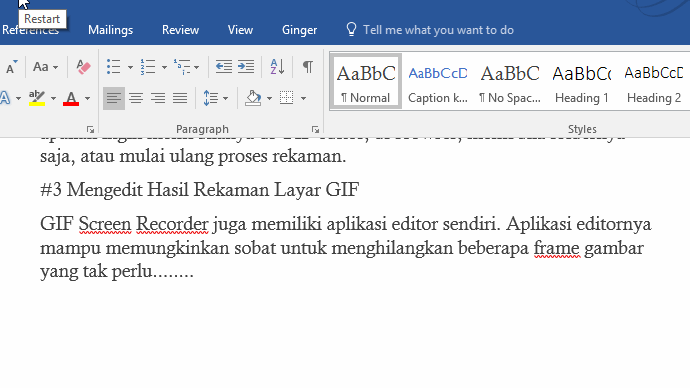Open the Change Case Aa menu
Viewport: 690px width, 388px height.
tap(45, 67)
